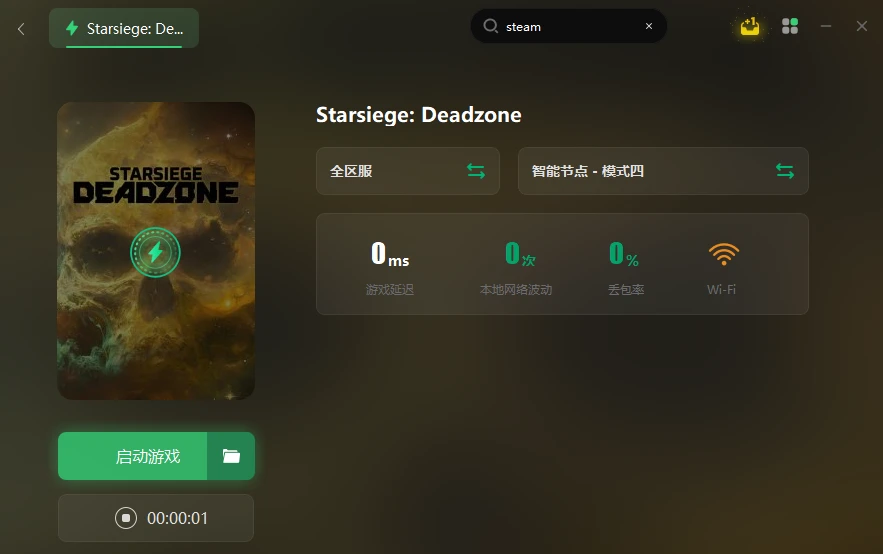Click swap arrows in 智能节点 selector
883x554 pixels.
coord(784,171)
